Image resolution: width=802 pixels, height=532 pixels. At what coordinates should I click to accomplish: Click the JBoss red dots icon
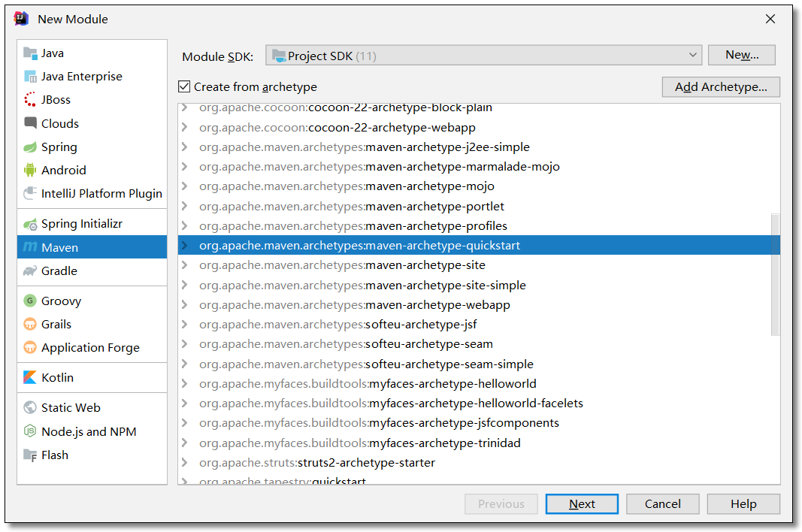tap(30, 100)
